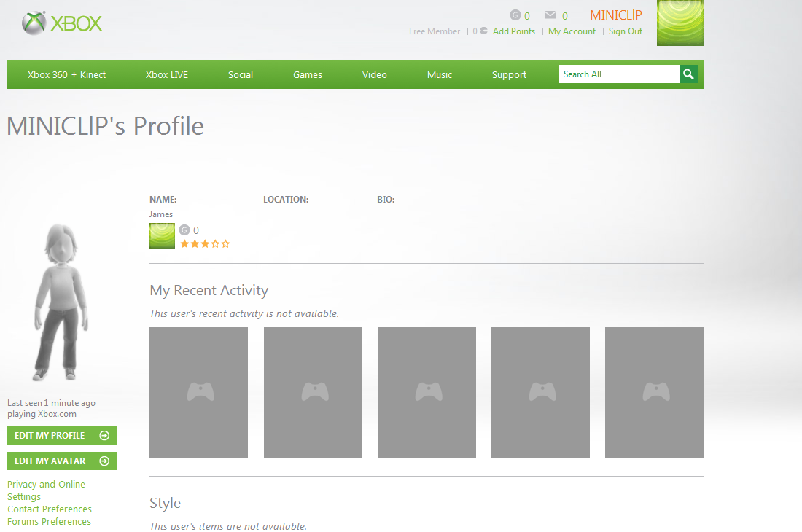Screen dimensions: 802x532
Task: Click the star reputation rating
Action: pyautogui.click(x=205, y=244)
